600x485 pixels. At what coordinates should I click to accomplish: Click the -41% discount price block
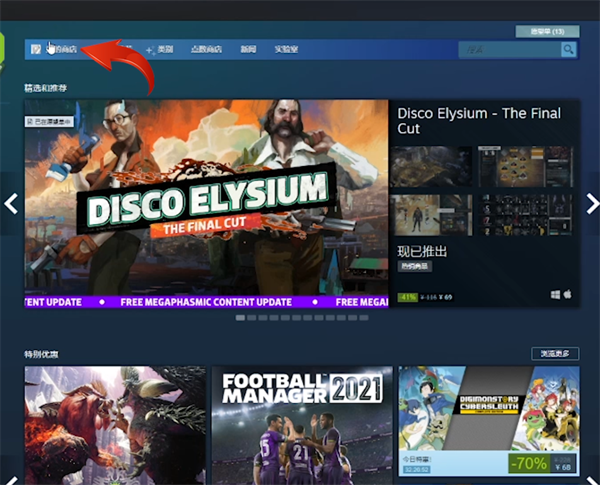point(425,297)
